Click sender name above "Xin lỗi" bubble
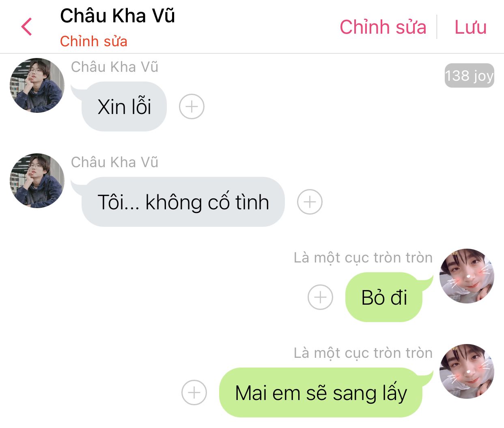Viewport: 504px width, 428px height. tap(114, 67)
